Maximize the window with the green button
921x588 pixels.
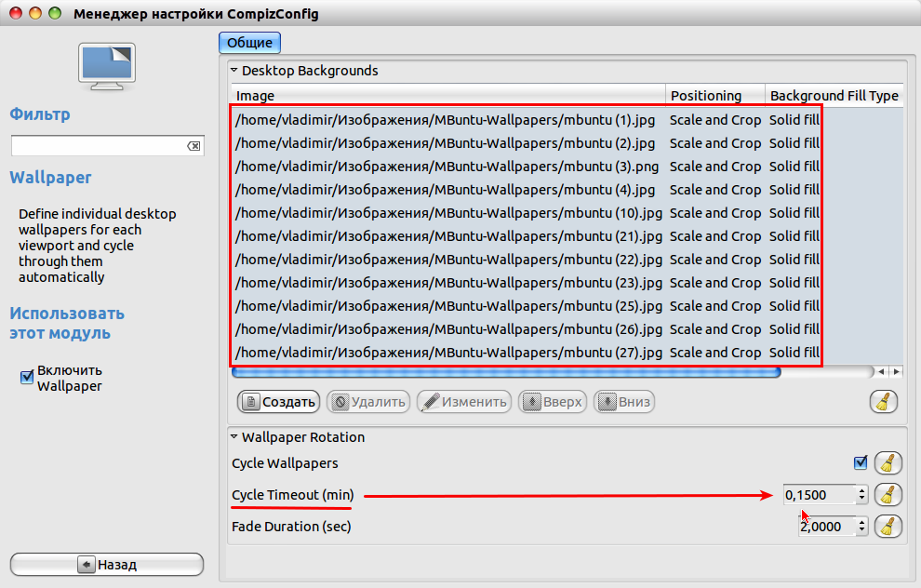pos(55,13)
